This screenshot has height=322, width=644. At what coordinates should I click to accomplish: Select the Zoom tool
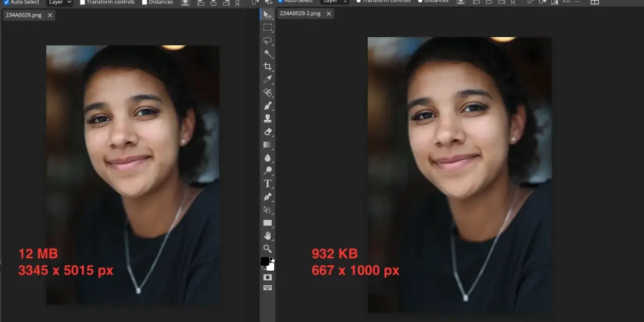(268, 249)
